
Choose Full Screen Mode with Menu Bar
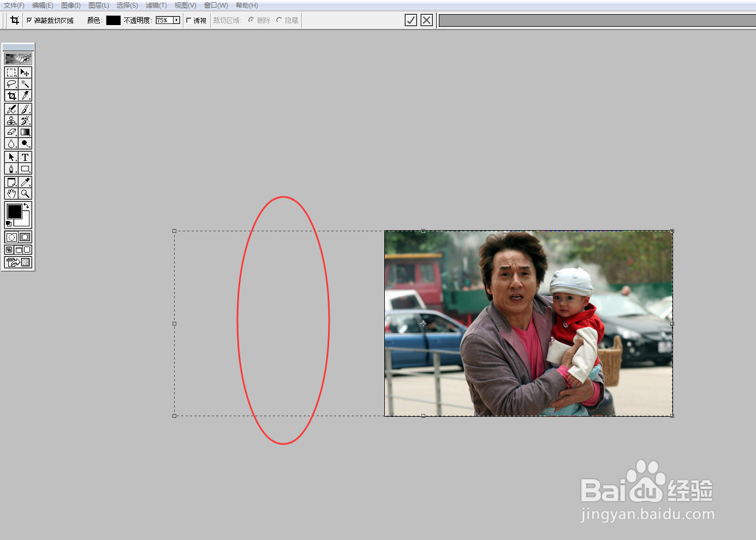(x=19, y=250)
